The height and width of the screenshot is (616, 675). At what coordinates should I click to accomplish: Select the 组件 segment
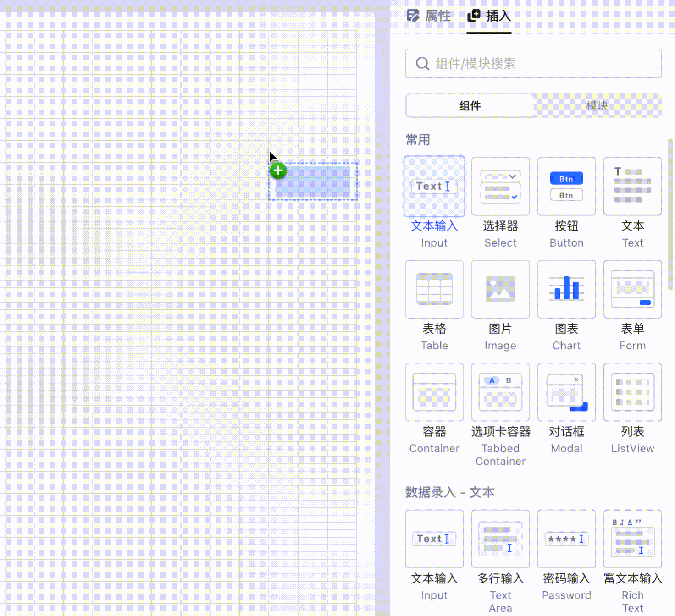click(x=470, y=106)
